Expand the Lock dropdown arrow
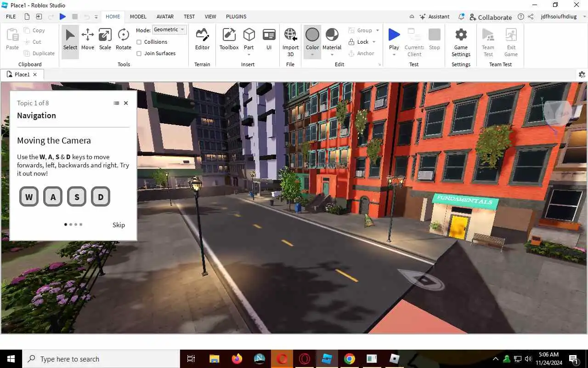 click(374, 42)
